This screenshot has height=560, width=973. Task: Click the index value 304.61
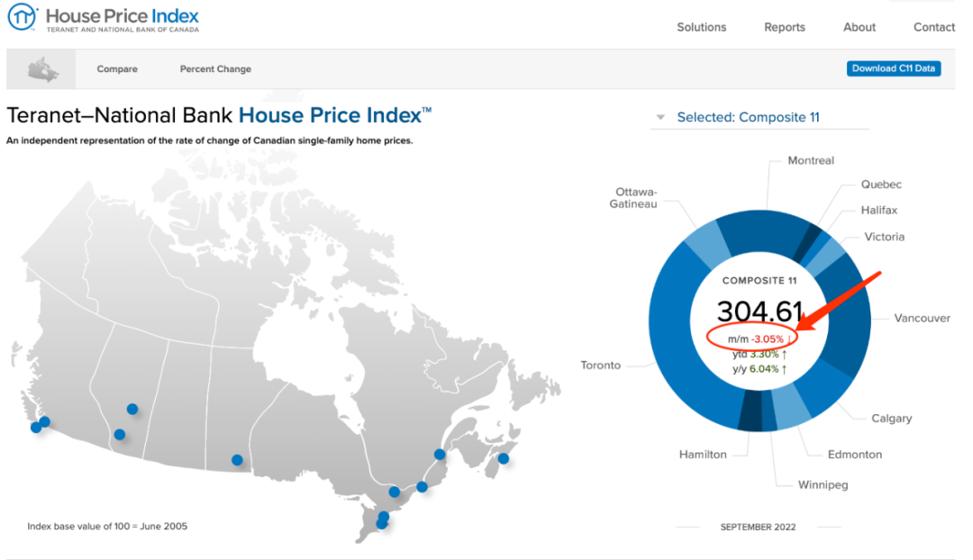(759, 311)
